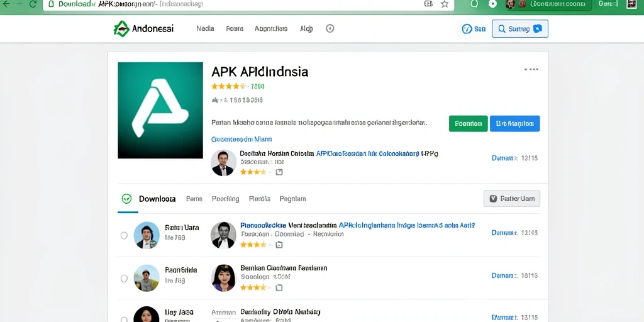Click the round icon after Alqb

tap(330, 28)
